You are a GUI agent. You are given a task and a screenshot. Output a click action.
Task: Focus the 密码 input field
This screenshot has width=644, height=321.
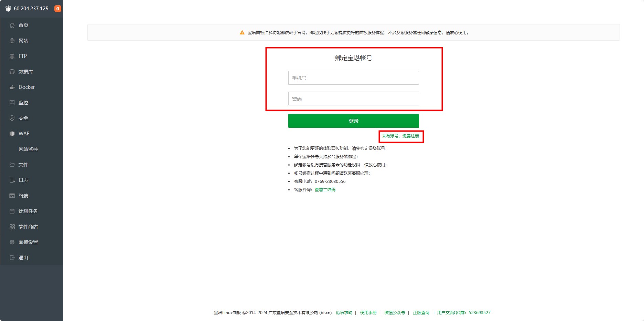[354, 99]
